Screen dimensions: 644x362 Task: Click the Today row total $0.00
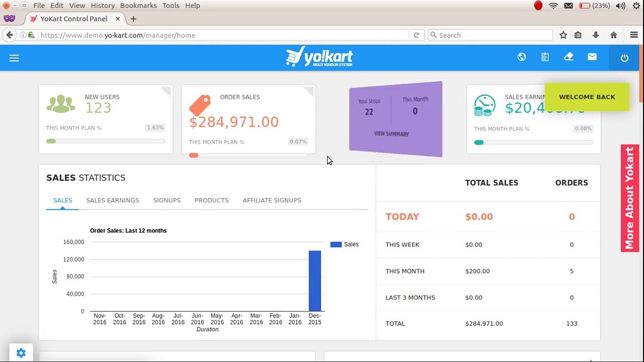point(479,217)
